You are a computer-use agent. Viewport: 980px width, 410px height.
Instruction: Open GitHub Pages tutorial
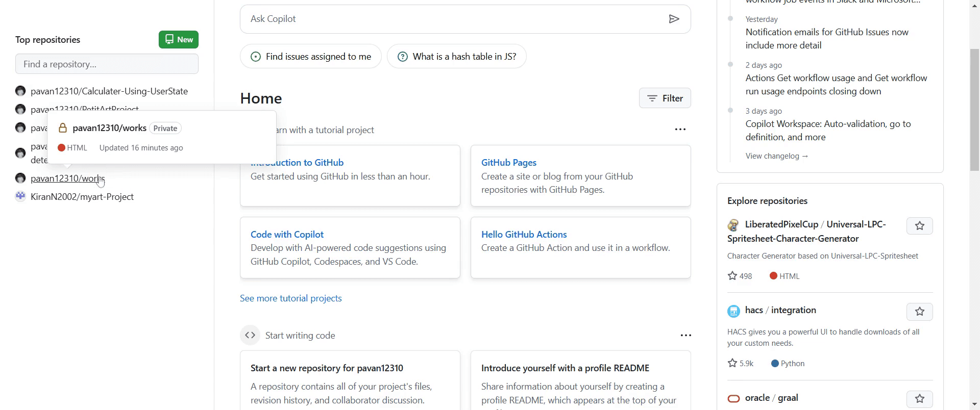[x=509, y=163]
